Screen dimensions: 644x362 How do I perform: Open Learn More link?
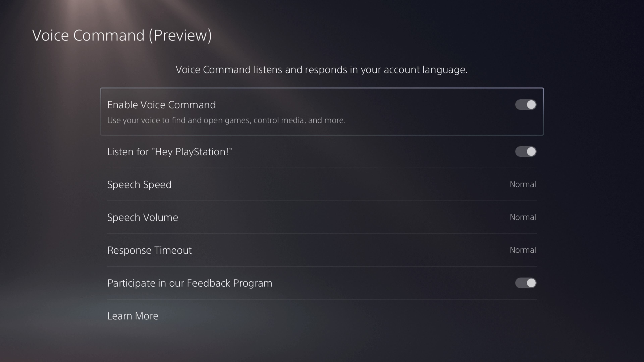click(133, 316)
